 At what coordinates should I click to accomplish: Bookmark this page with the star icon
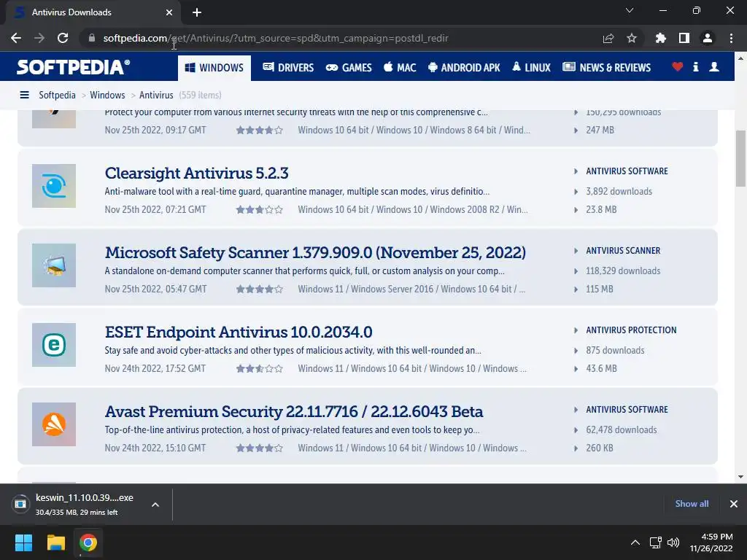[632, 38]
